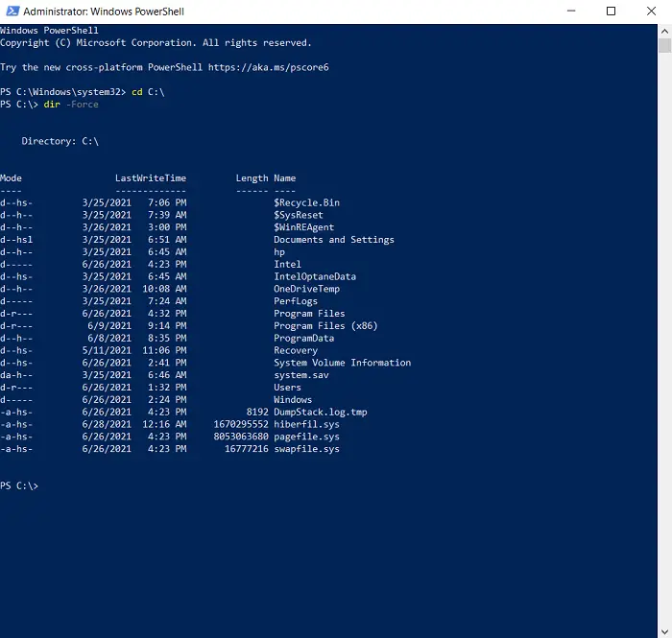Click the swapfile.sys file name
This screenshot has width=672, height=638.
[307, 449]
